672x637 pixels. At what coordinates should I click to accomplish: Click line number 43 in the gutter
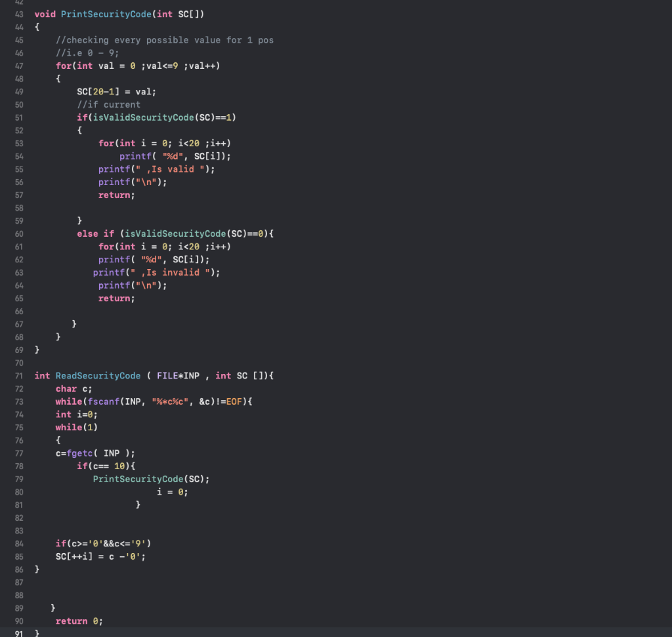[x=19, y=14]
